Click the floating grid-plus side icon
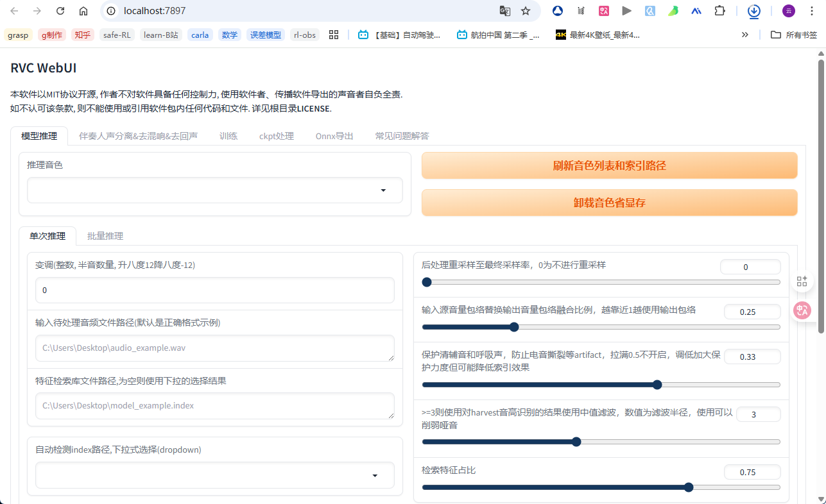 pyautogui.click(x=802, y=281)
